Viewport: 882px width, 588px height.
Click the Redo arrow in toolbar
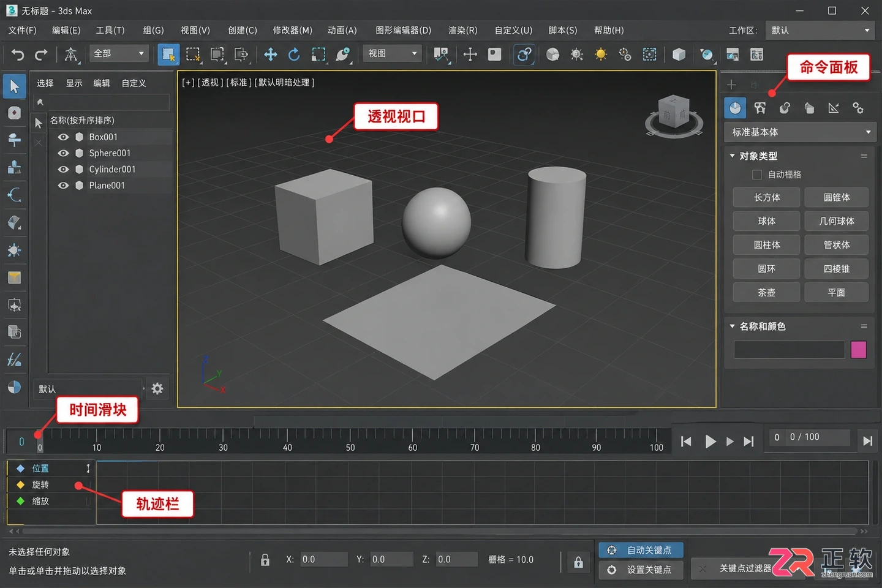[41, 55]
